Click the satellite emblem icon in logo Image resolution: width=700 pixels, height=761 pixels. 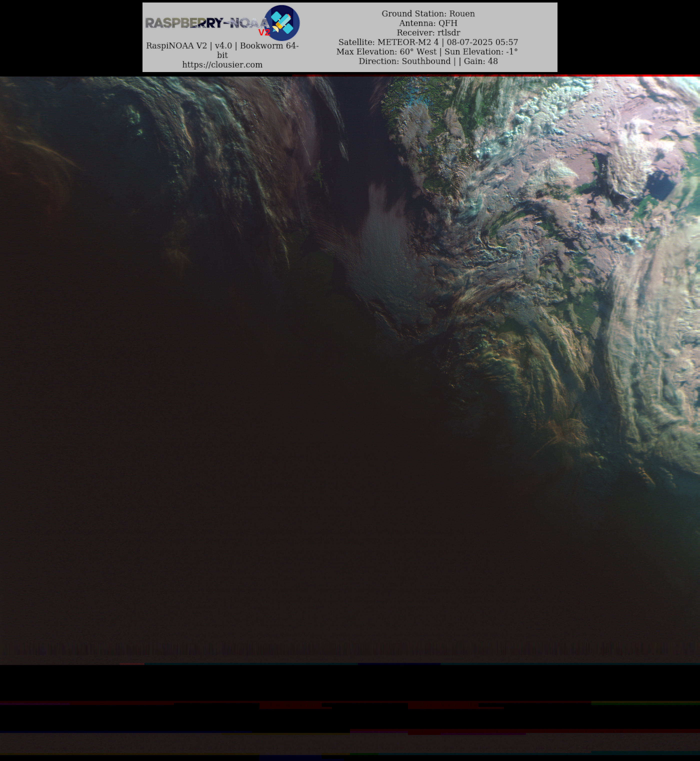coord(282,23)
